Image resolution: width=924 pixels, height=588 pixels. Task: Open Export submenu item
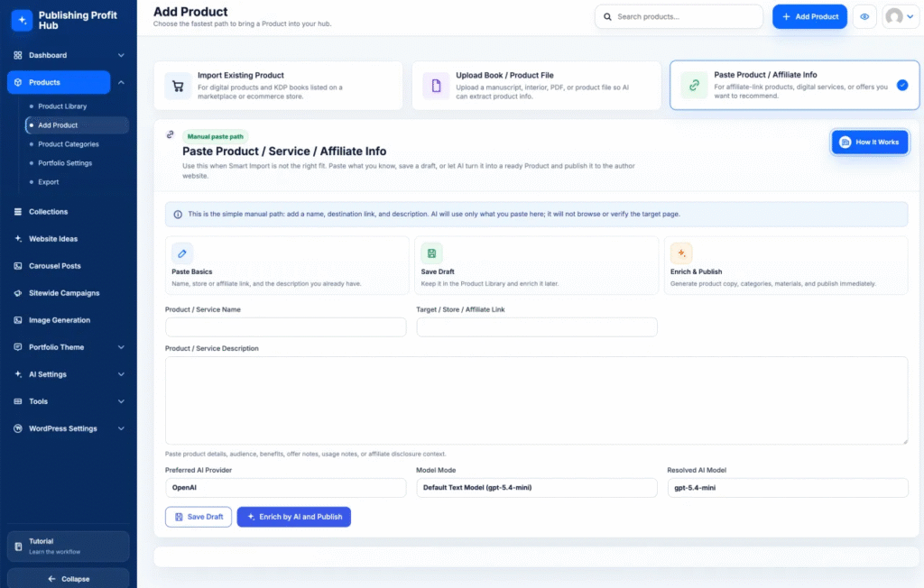(49, 181)
